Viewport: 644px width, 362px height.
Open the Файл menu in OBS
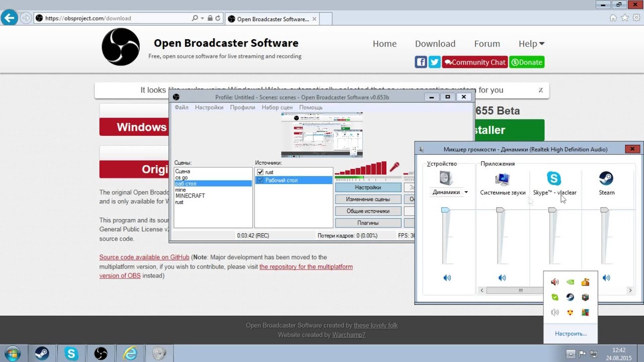pos(181,108)
